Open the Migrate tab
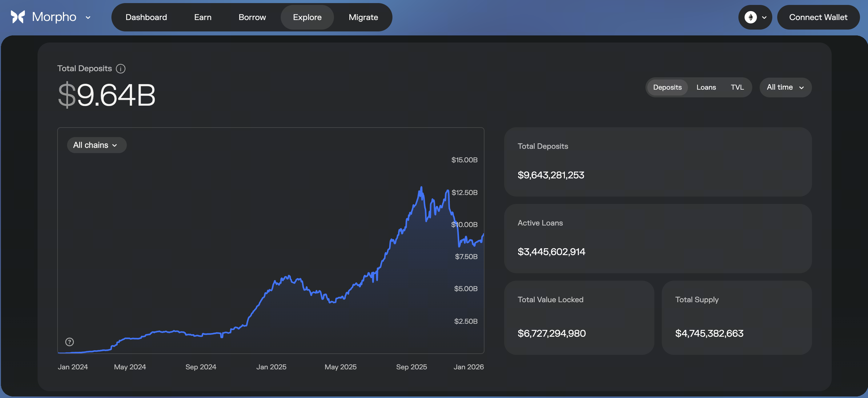This screenshot has height=398, width=868. click(x=363, y=17)
